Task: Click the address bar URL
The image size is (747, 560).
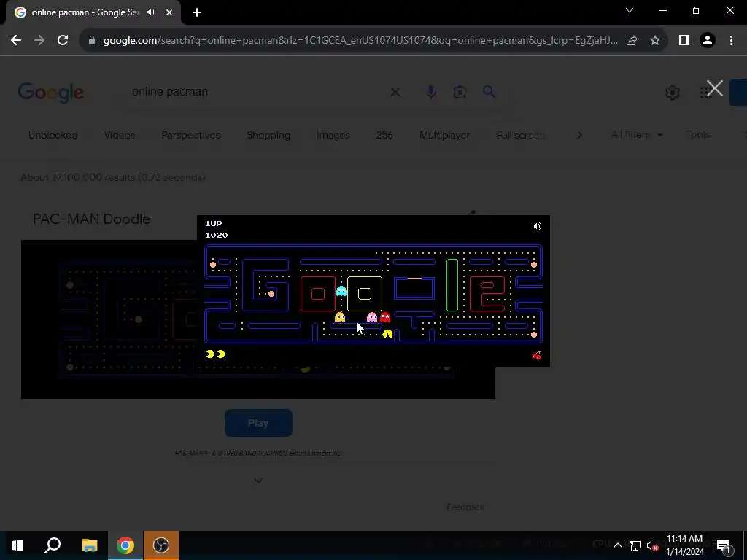Action: point(360,41)
